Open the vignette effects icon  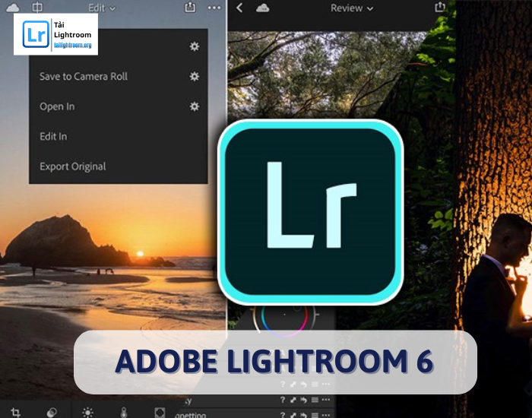(160, 412)
